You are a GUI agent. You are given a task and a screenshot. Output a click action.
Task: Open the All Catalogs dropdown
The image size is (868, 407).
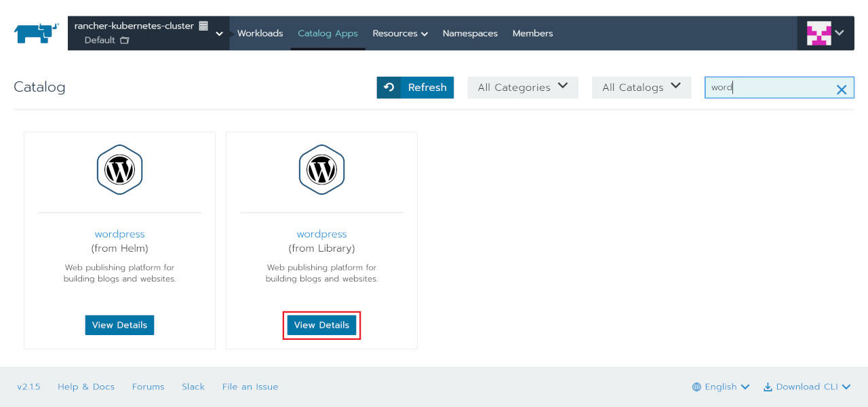(x=642, y=88)
